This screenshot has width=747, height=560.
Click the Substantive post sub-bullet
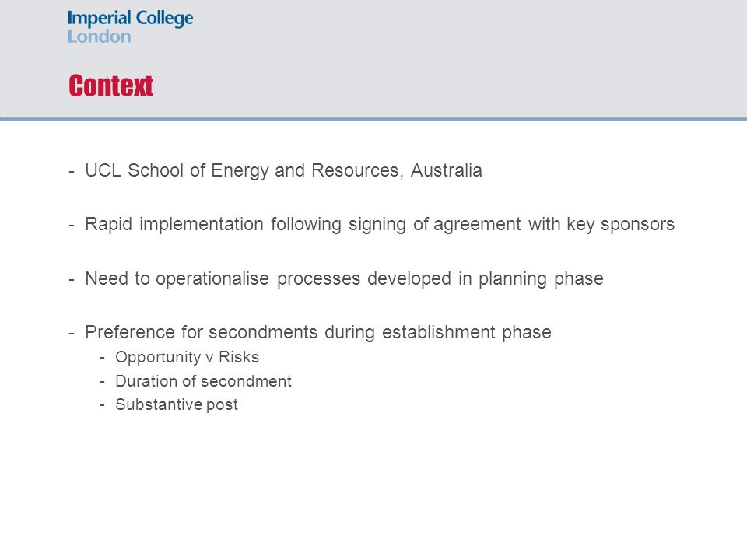177,404
